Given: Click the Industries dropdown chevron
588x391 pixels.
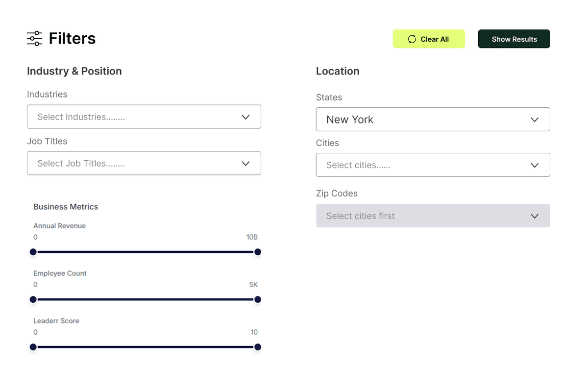Looking at the screenshot, I should point(245,117).
